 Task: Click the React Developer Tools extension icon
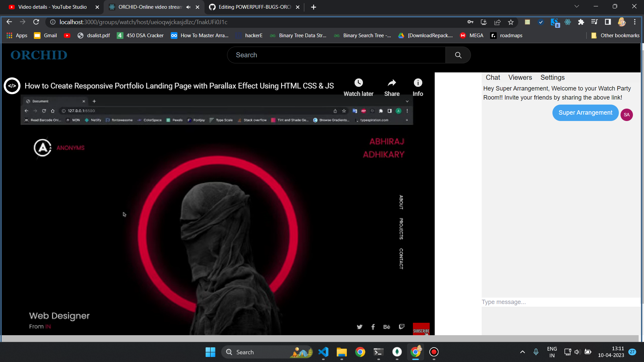tap(568, 22)
